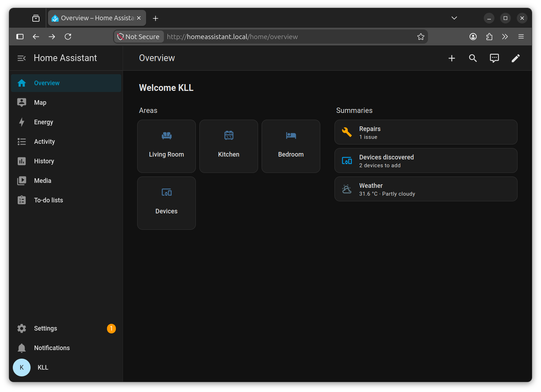Open the browser account icon
The height and width of the screenshot is (392, 541).
(473, 37)
